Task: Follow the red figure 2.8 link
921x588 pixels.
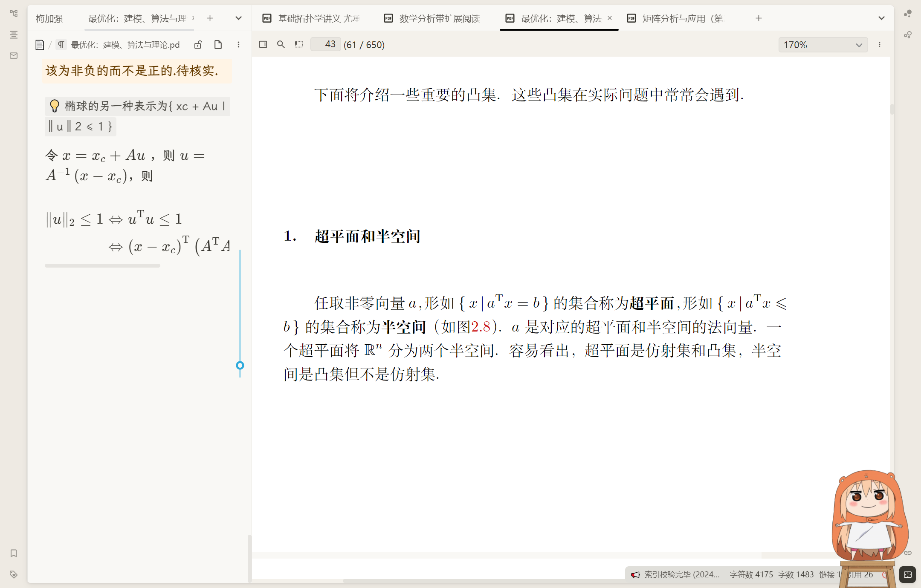Action: (x=481, y=327)
